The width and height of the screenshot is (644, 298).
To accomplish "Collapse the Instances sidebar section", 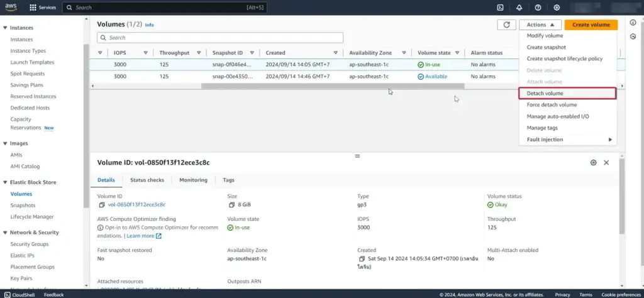I will click(x=5, y=28).
